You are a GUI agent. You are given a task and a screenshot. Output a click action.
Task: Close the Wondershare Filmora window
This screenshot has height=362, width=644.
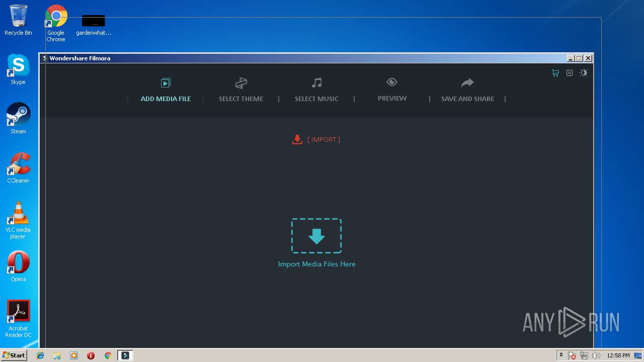pyautogui.click(x=588, y=58)
